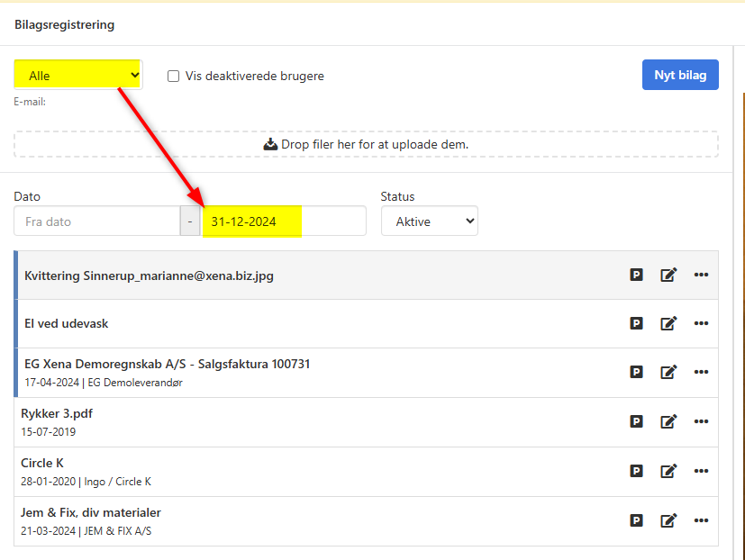The height and width of the screenshot is (560, 745).
Task: Open EG Xena Demoregnskab Salgsfaktura 100731
Action: click(168, 364)
